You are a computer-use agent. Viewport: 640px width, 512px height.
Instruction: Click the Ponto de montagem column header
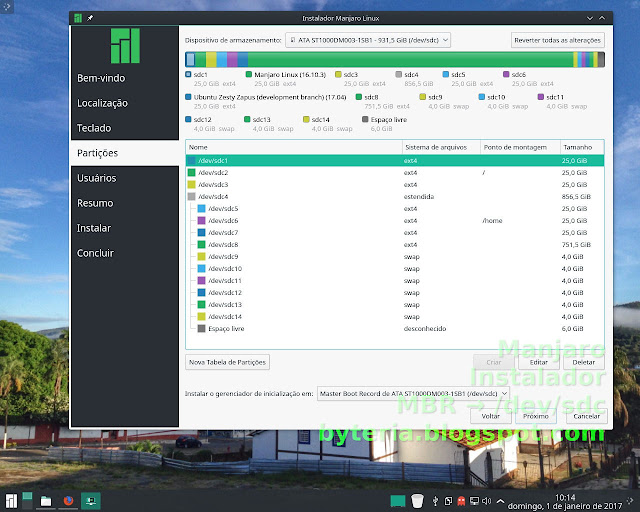tap(520, 147)
